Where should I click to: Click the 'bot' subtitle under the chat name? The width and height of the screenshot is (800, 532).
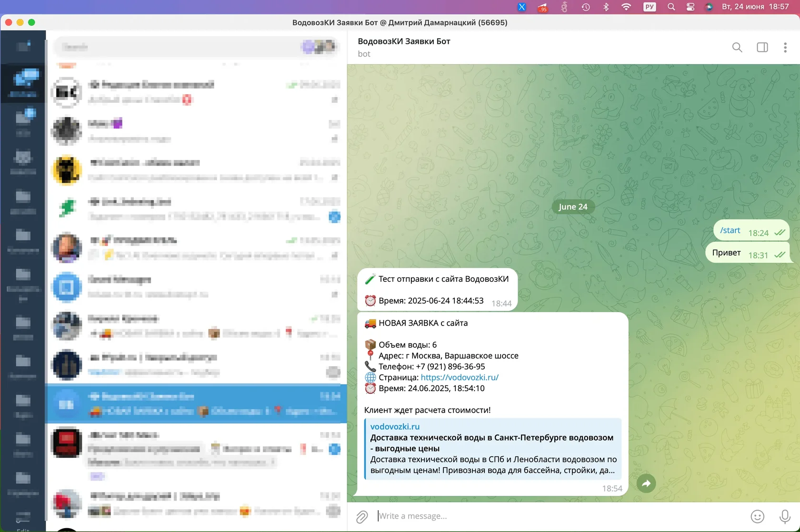coord(364,54)
